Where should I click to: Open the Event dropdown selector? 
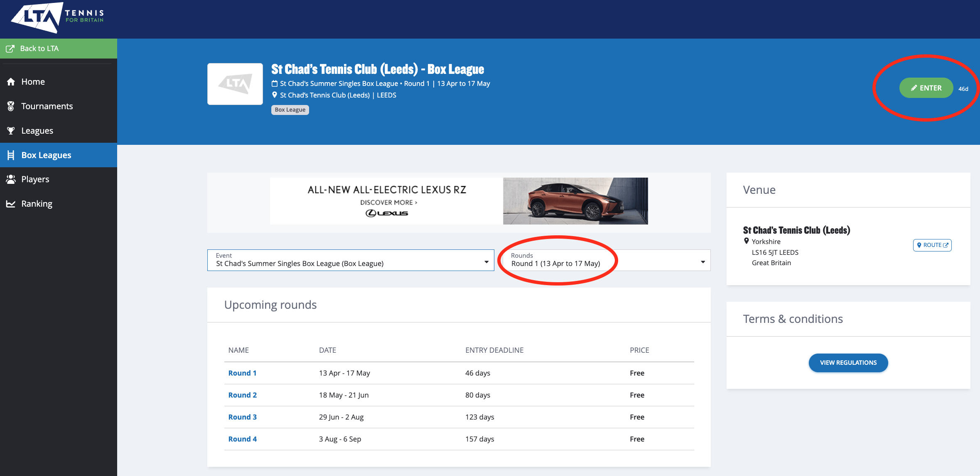click(x=350, y=260)
